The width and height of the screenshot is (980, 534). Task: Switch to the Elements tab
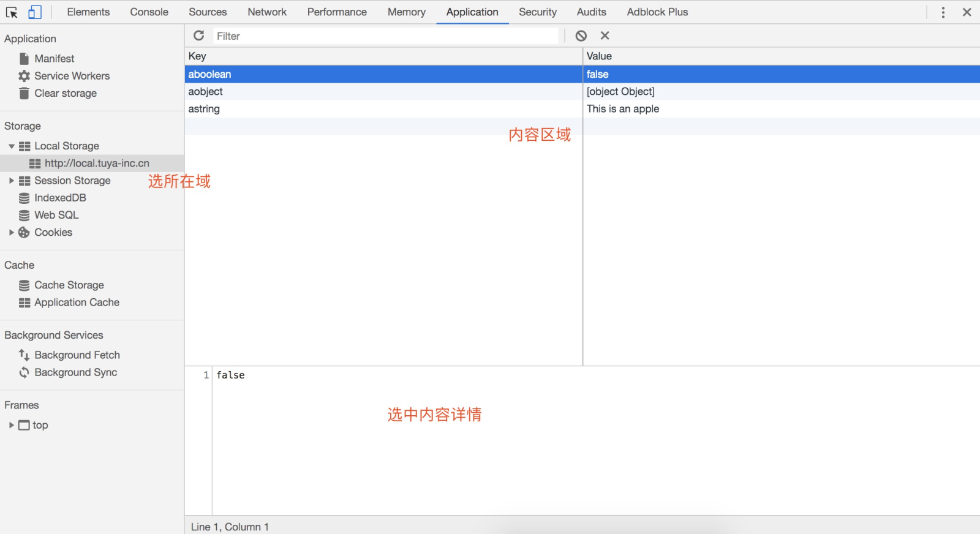click(88, 12)
